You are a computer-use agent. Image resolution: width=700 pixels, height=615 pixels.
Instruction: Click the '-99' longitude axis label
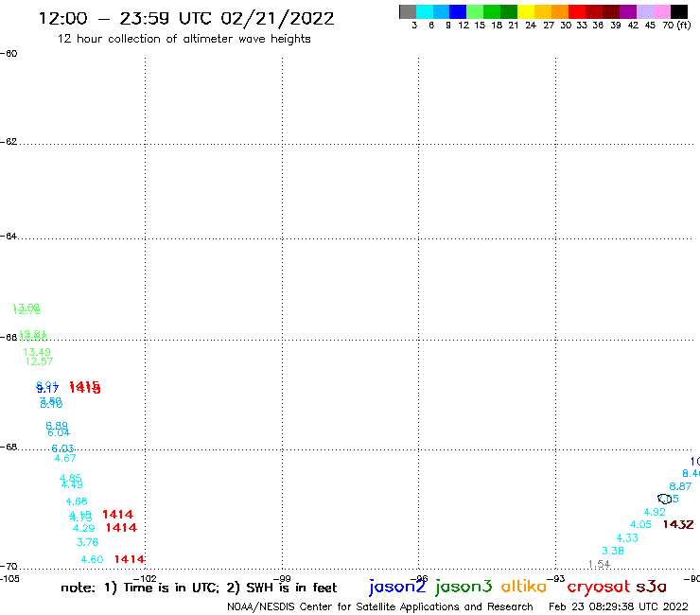tap(282, 579)
